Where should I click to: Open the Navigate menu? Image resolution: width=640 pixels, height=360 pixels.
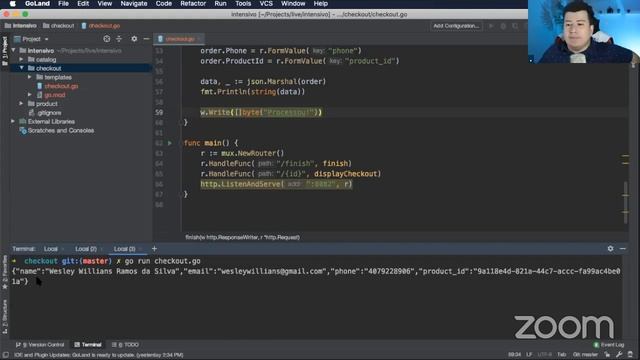[x=134, y=4]
